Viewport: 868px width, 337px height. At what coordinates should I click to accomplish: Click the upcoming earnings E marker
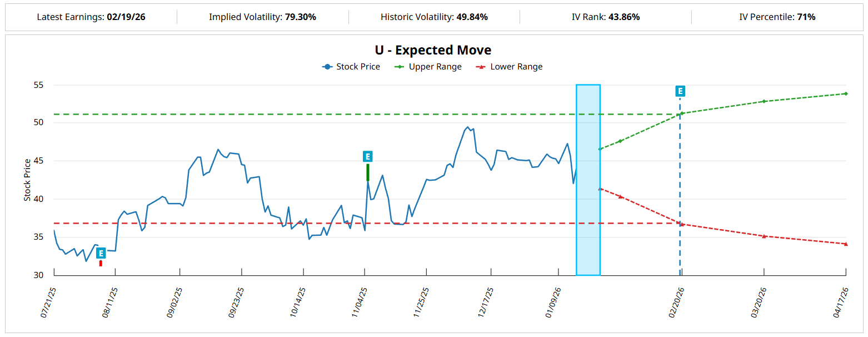point(680,91)
